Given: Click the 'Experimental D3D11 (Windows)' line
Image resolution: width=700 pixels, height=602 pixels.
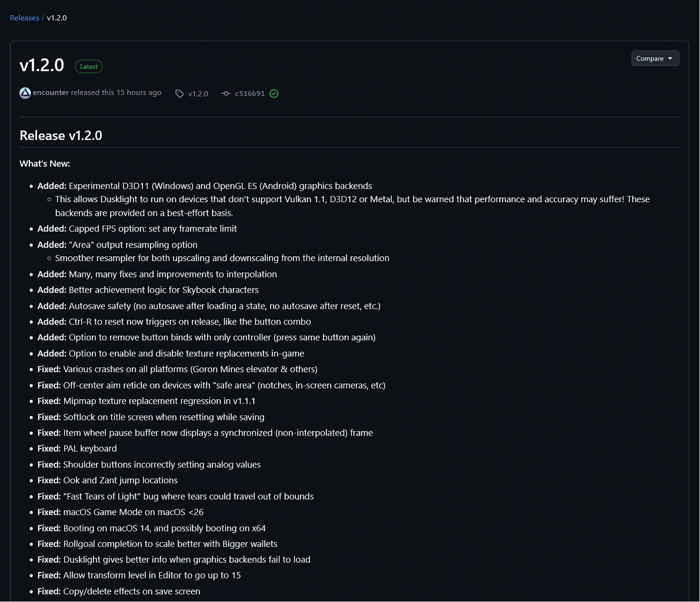Looking at the screenshot, I should coord(205,186).
